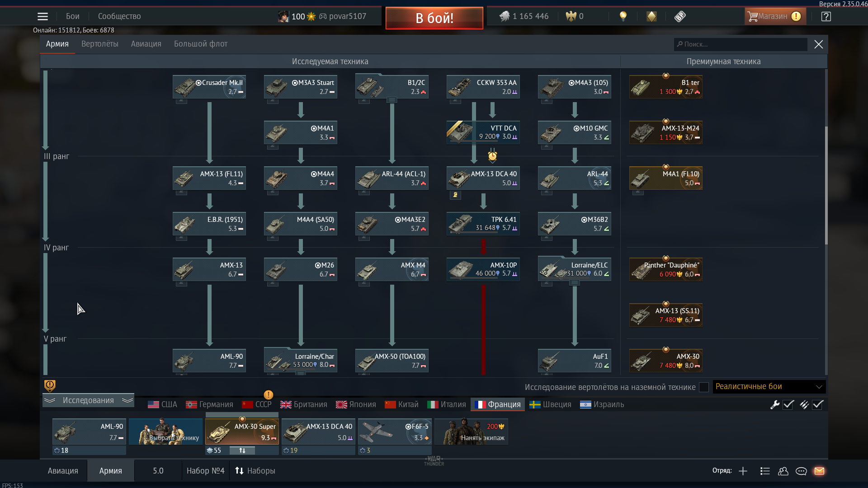Open the chat bubble icon
This screenshot has width=868, height=488.
(801, 471)
